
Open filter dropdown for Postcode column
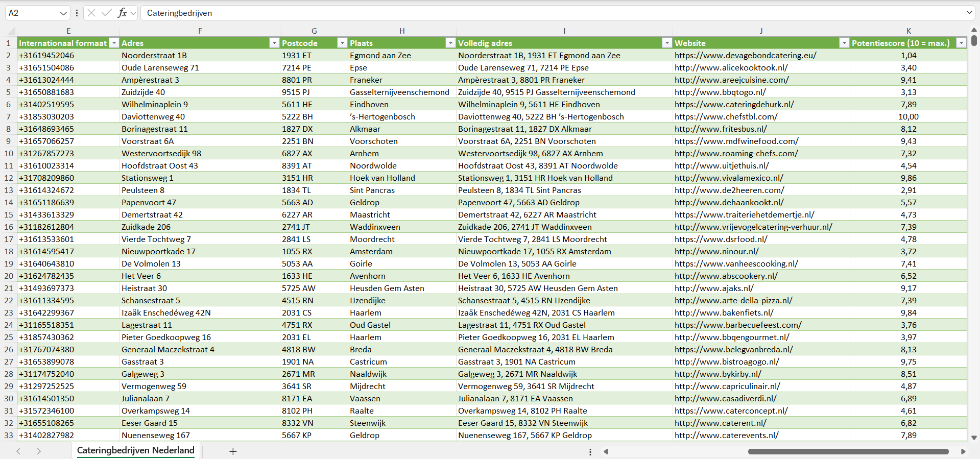coord(342,43)
